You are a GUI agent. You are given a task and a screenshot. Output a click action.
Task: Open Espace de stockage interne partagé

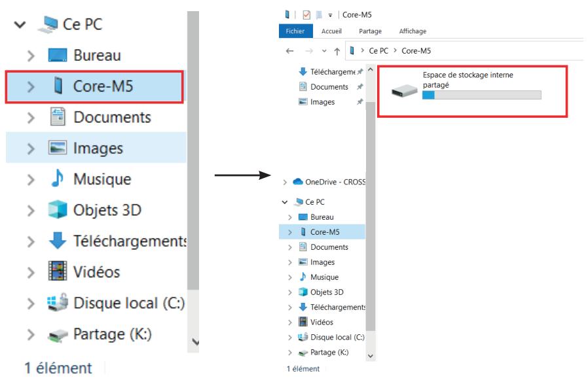pyautogui.click(x=471, y=91)
